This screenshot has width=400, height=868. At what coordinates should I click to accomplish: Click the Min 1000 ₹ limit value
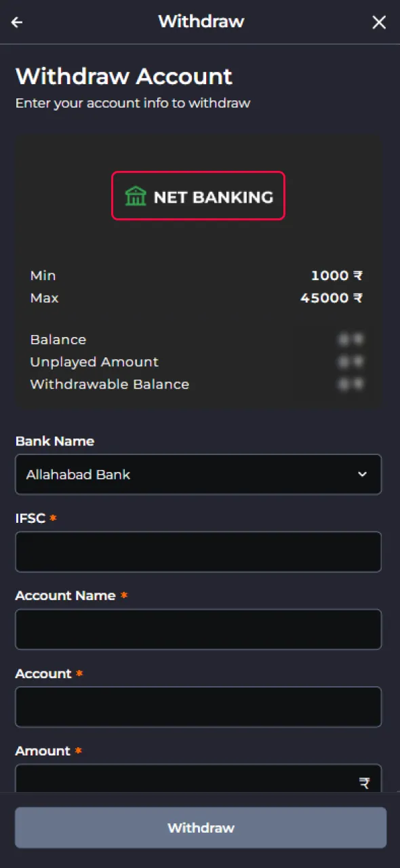tap(337, 275)
